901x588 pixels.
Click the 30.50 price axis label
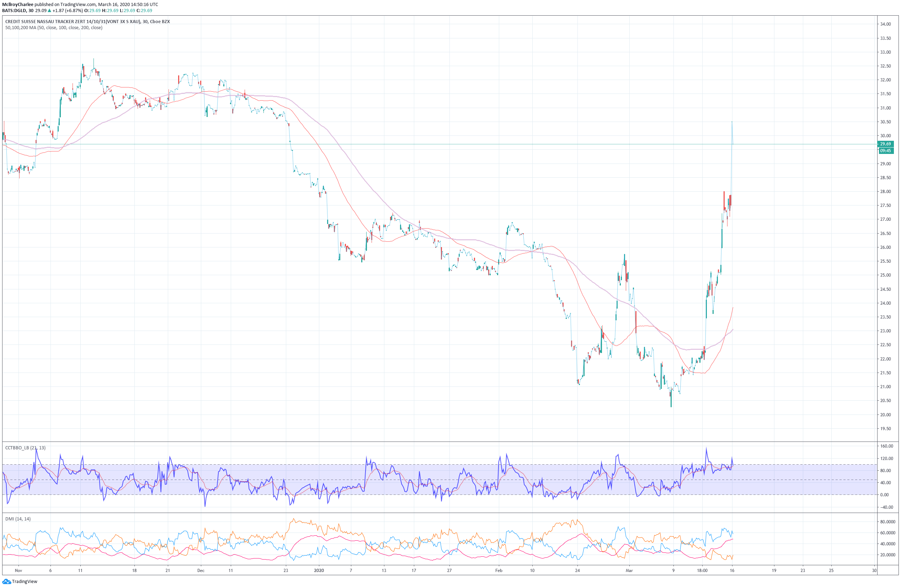(885, 122)
